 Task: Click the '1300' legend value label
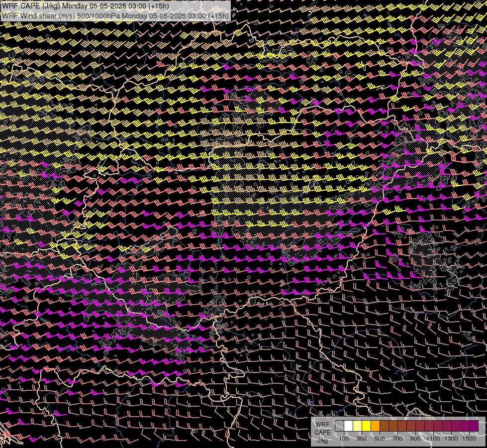(x=451, y=439)
